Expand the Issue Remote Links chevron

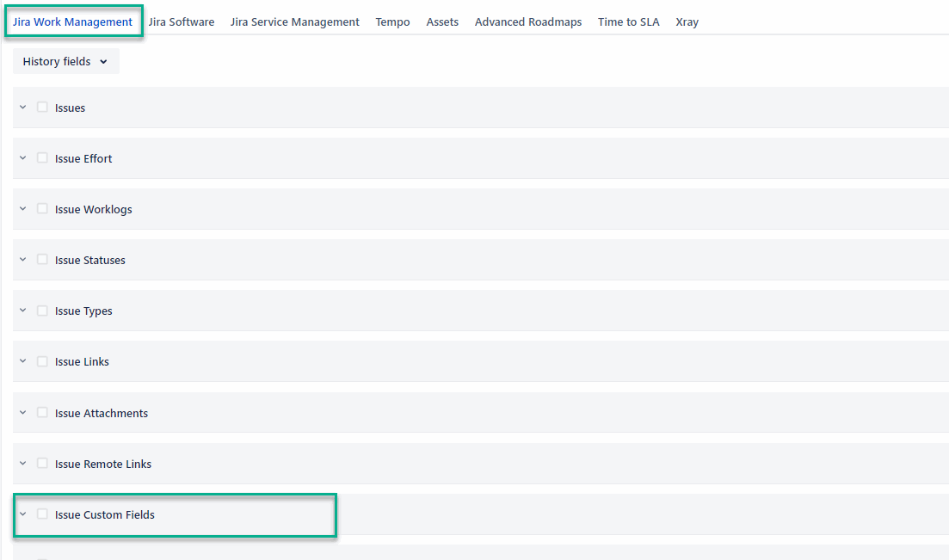pos(23,464)
